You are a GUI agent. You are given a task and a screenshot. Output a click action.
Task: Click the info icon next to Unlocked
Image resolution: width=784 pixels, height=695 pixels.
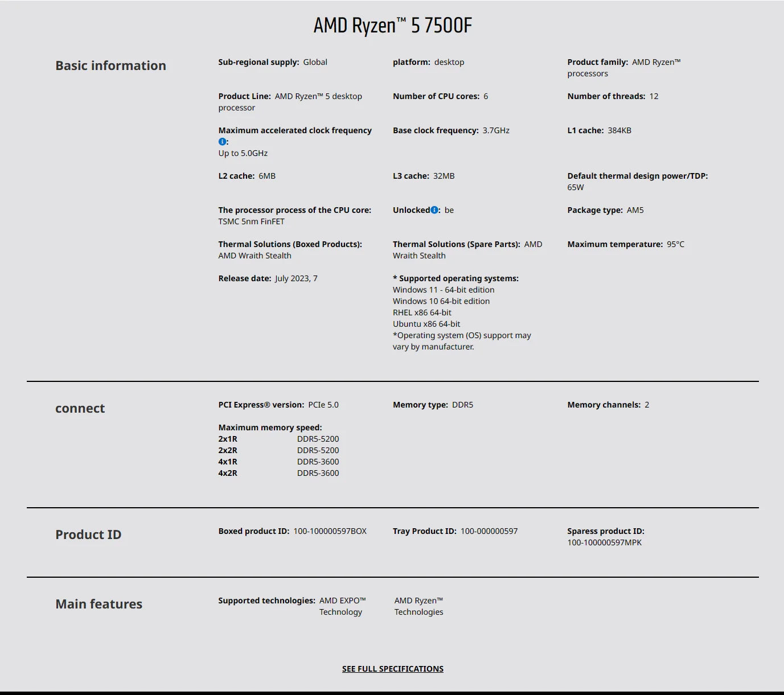[x=434, y=209]
